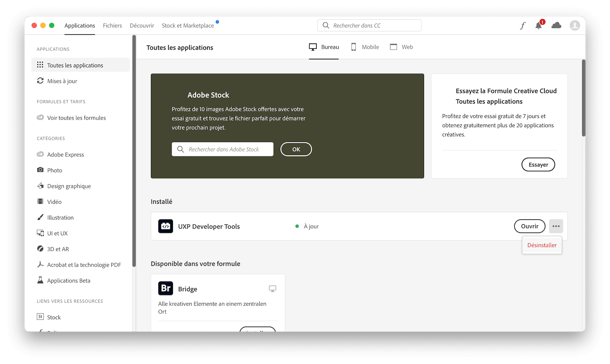This screenshot has width=610, height=364.
Task: Click the refresh icon beside Mises à jour
Action: click(40, 81)
